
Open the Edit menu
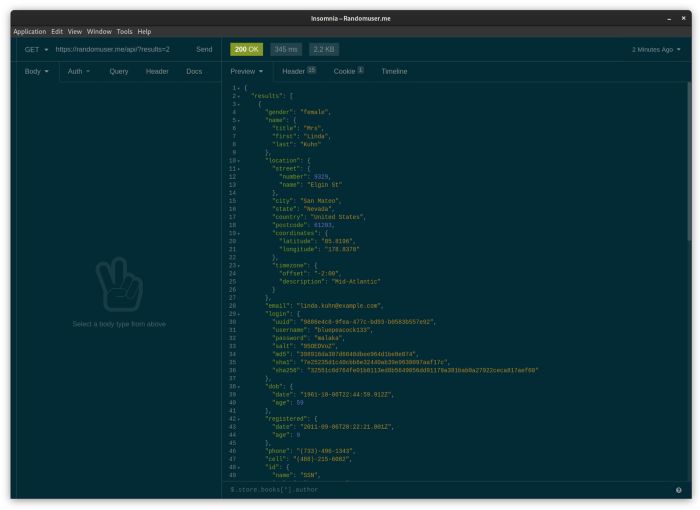57,32
